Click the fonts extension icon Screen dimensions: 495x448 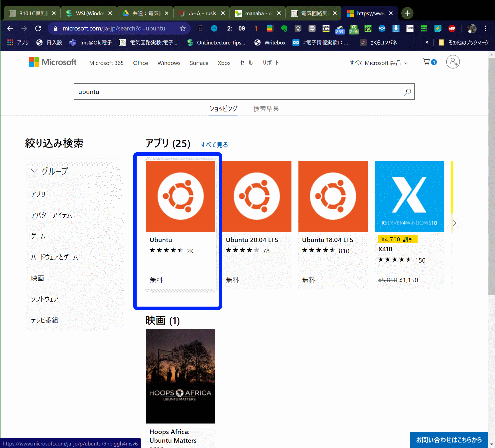(410, 28)
